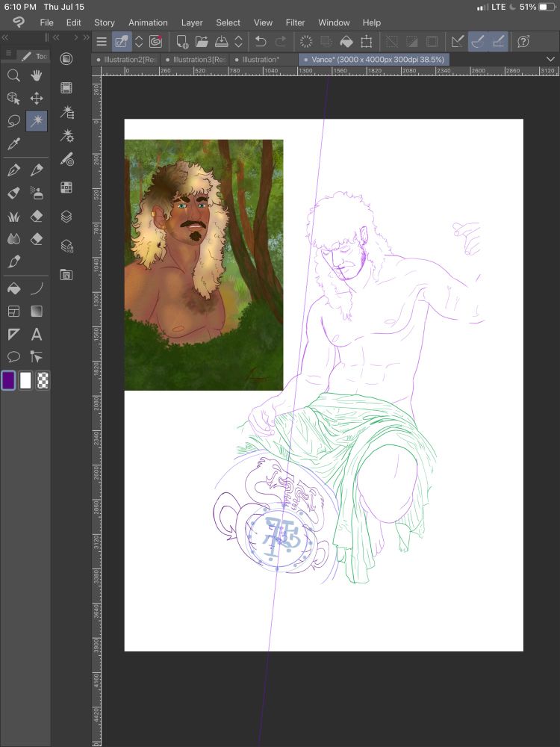
Task: Open the Animation menu
Action: coord(148,22)
